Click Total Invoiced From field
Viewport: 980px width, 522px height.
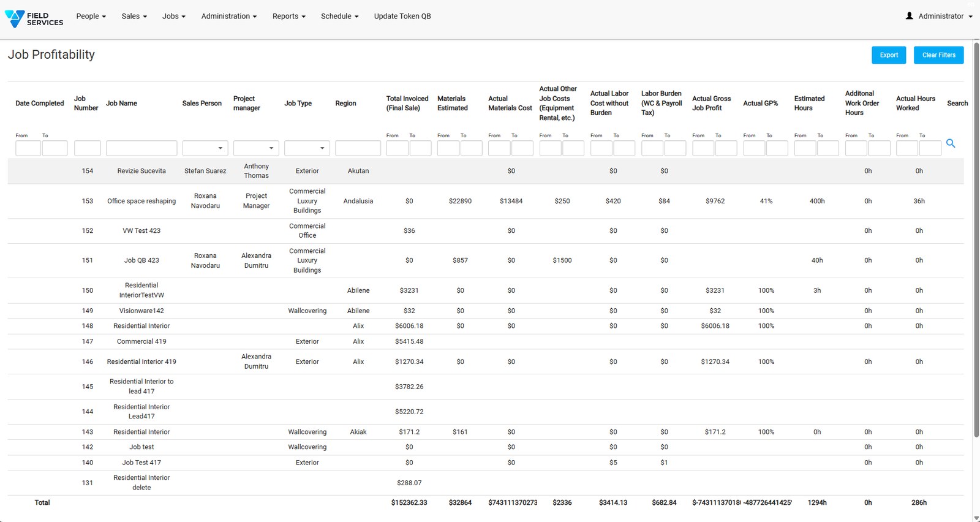coord(398,148)
